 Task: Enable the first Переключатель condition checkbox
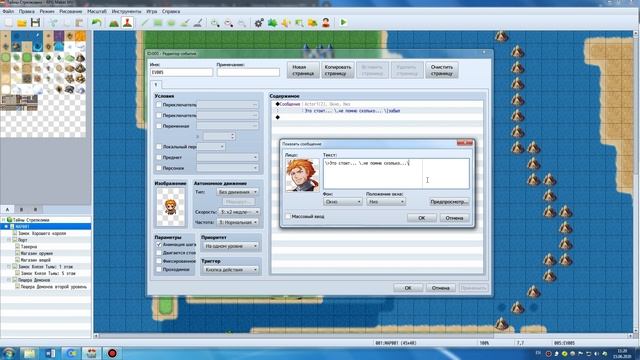159,105
